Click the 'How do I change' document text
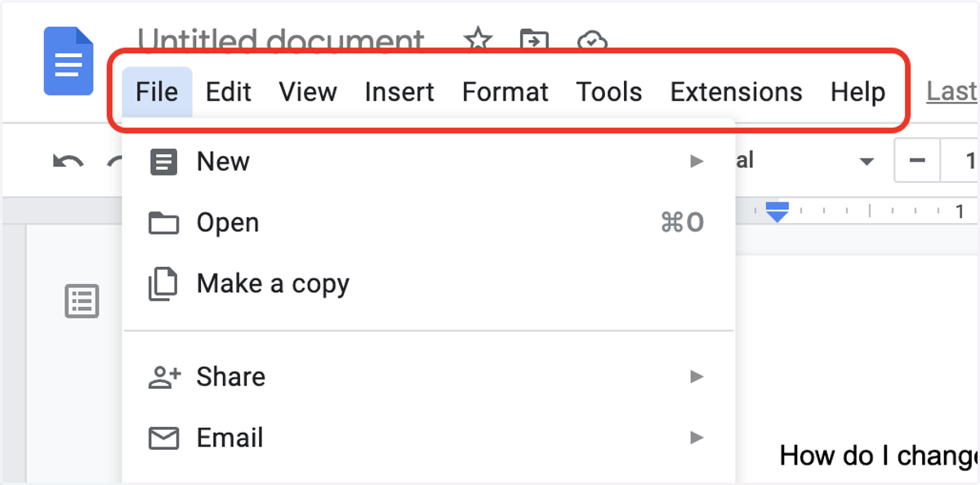 coord(880,456)
